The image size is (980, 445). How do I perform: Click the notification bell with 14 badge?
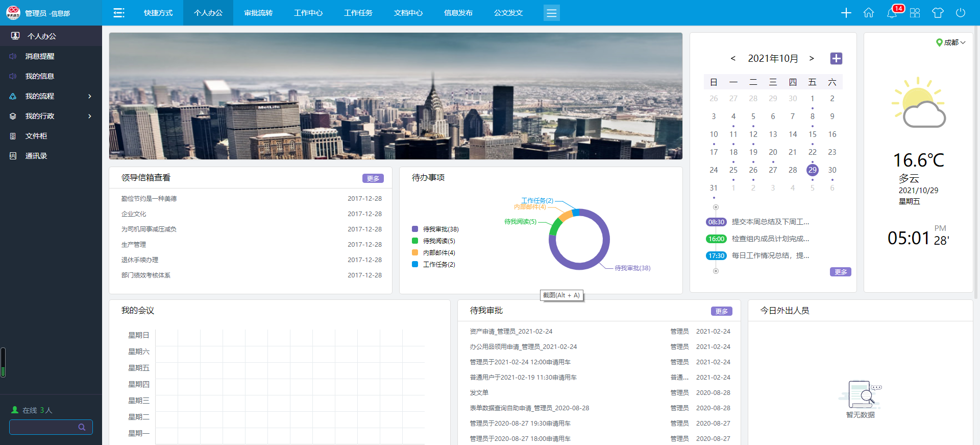892,13
